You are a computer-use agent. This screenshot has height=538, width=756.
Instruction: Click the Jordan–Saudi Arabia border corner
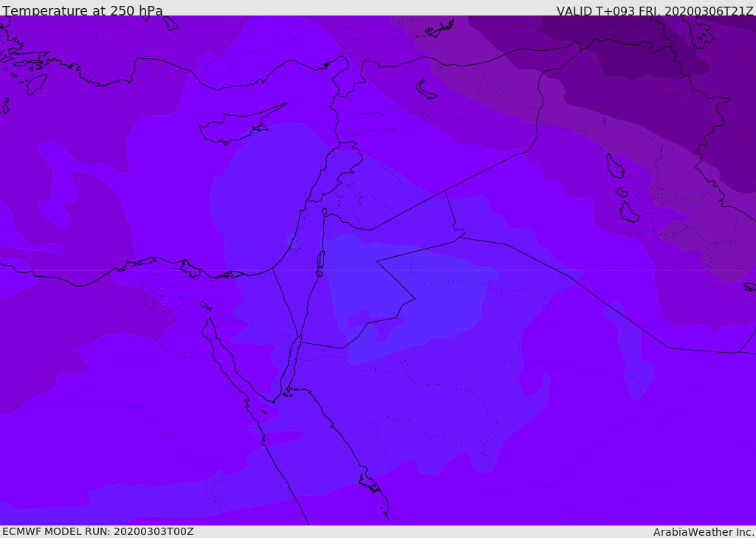click(x=415, y=299)
